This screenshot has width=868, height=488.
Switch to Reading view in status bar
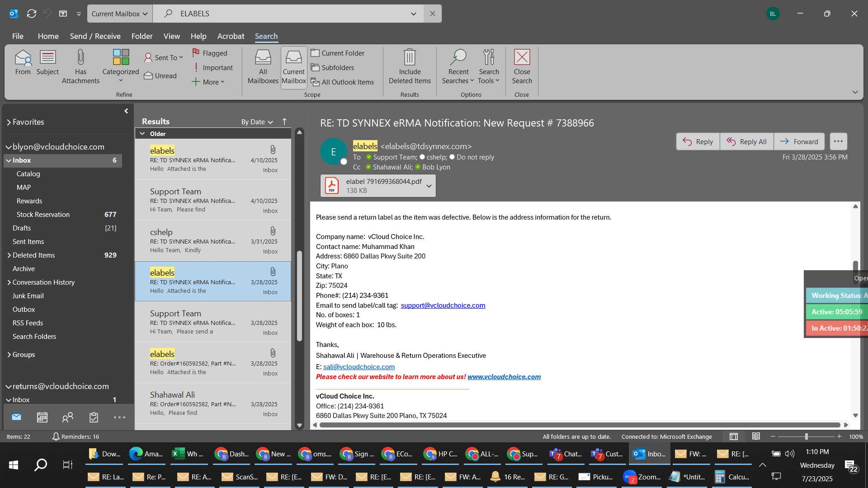756,436
